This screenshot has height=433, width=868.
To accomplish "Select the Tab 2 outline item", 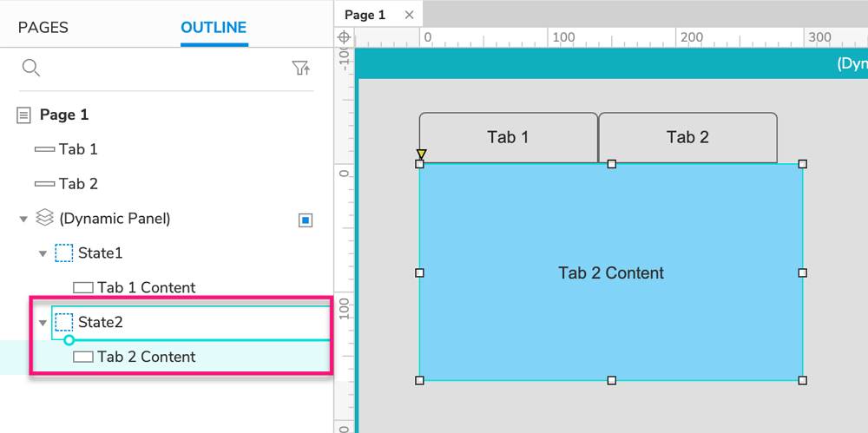I will pos(78,184).
